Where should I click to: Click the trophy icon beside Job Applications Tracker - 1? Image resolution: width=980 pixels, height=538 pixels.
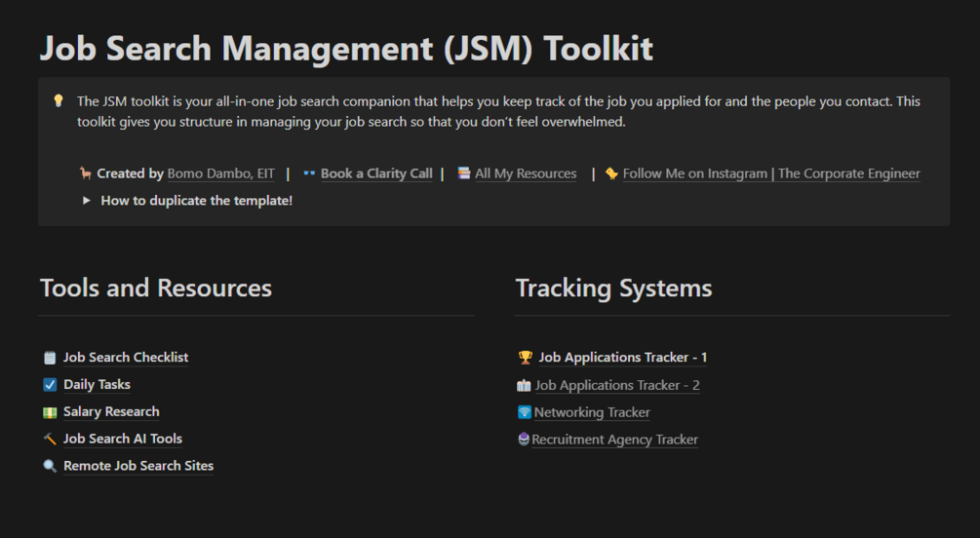tap(526, 358)
